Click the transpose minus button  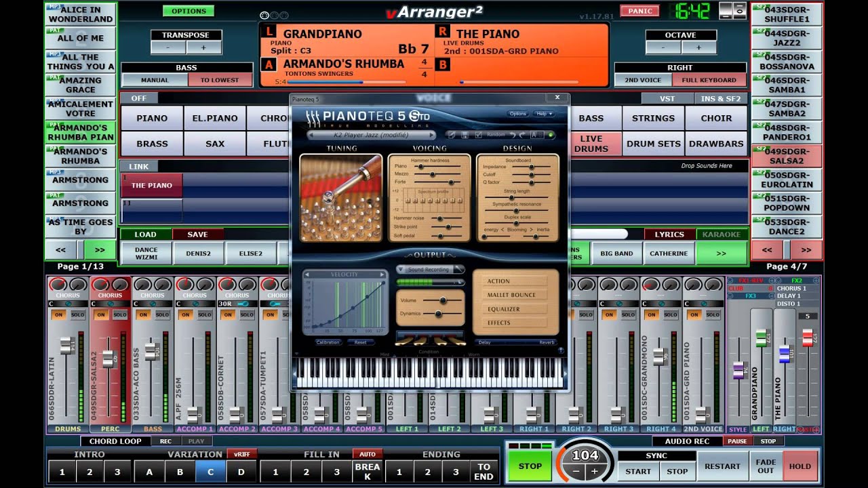pos(167,47)
